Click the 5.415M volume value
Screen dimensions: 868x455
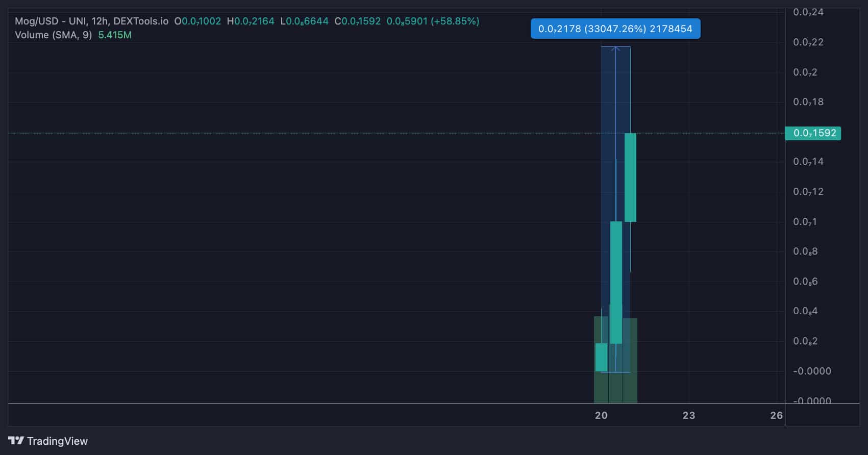pyautogui.click(x=115, y=35)
